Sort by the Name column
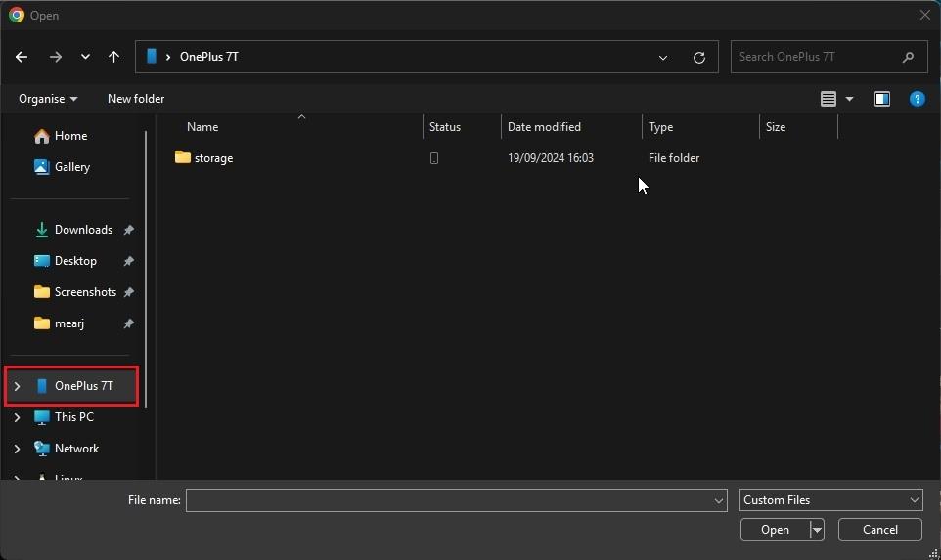 coord(202,126)
